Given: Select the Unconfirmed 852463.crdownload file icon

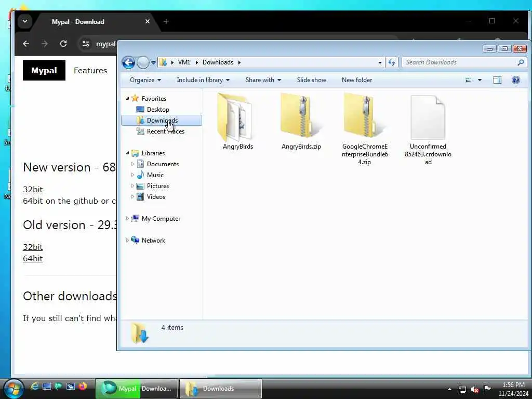Looking at the screenshot, I should [x=428, y=117].
